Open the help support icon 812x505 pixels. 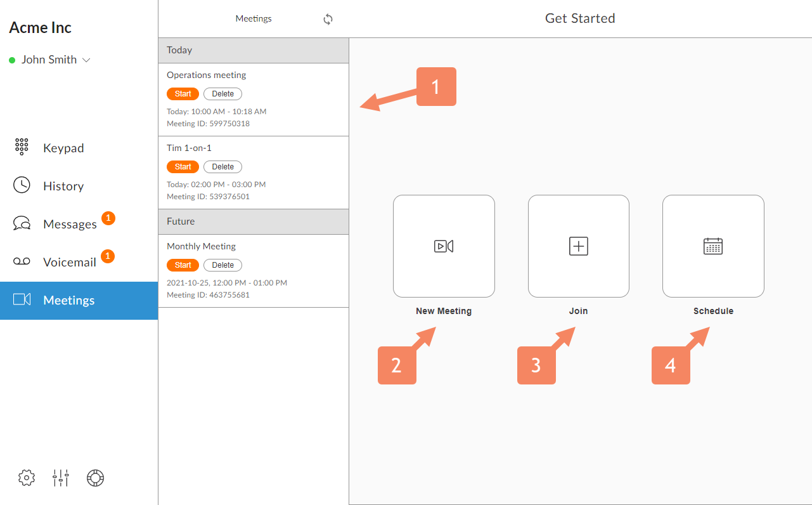[x=95, y=478]
